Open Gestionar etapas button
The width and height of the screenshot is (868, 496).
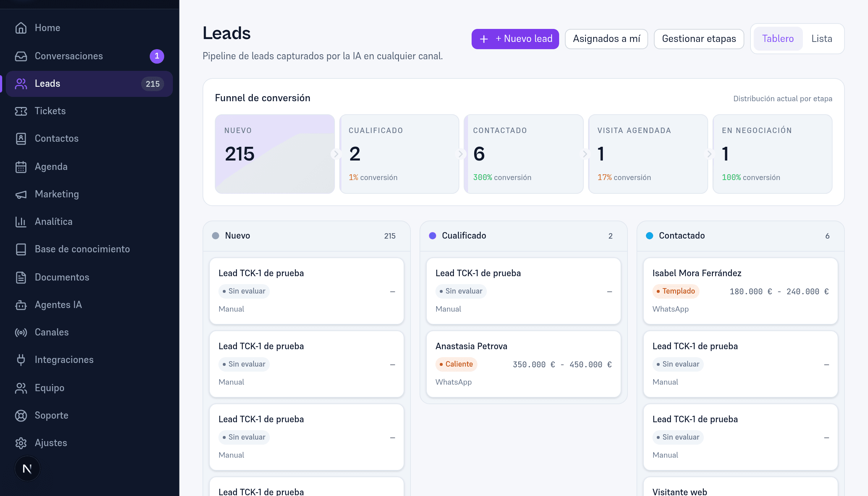[x=699, y=39]
